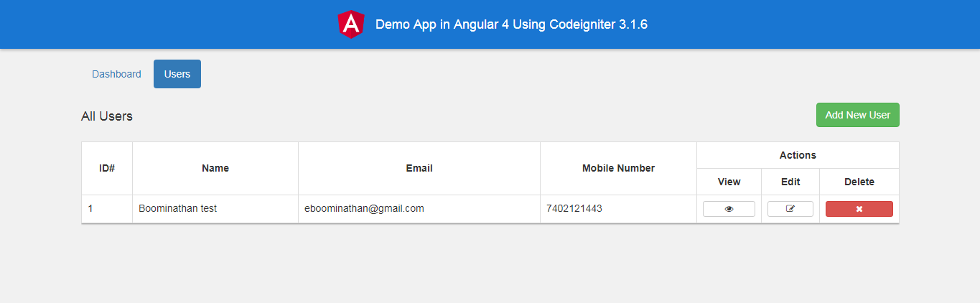The image size is (980, 303).
Task: Click the Email column header
Action: [x=419, y=168]
